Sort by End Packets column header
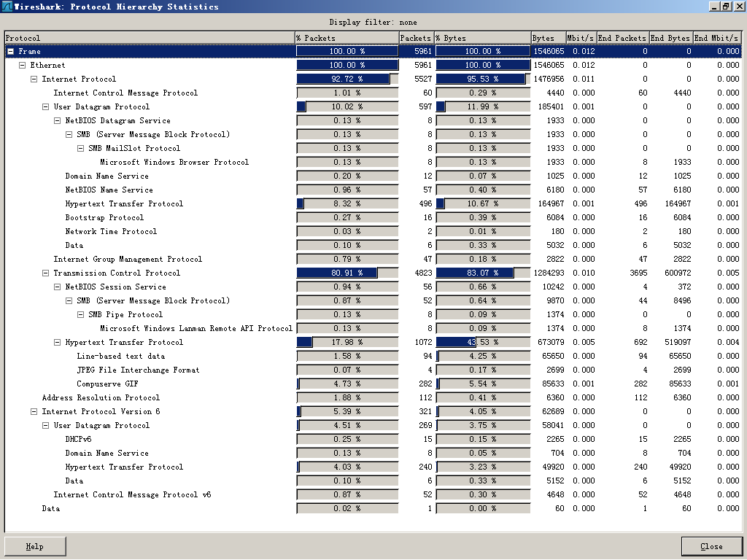The width and height of the screenshot is (747, 560). 622,38
